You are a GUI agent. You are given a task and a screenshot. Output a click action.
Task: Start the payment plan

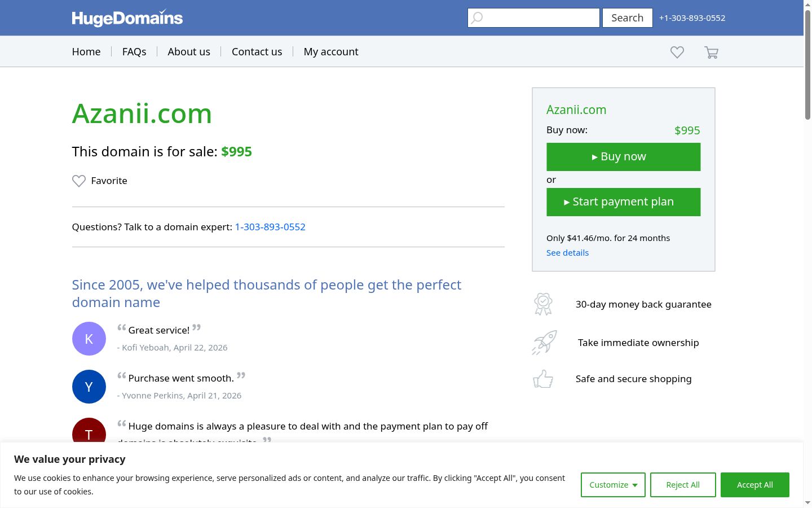624,202
